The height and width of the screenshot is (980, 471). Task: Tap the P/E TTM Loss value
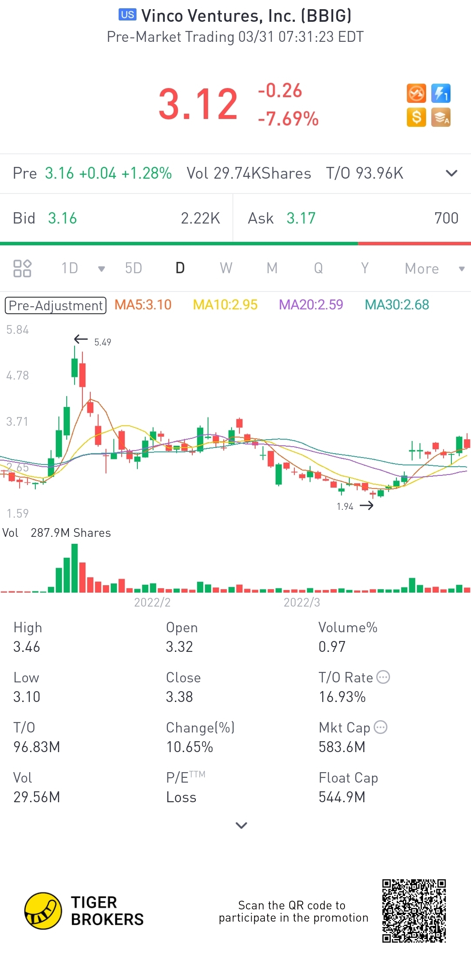(x=181, y=797)
